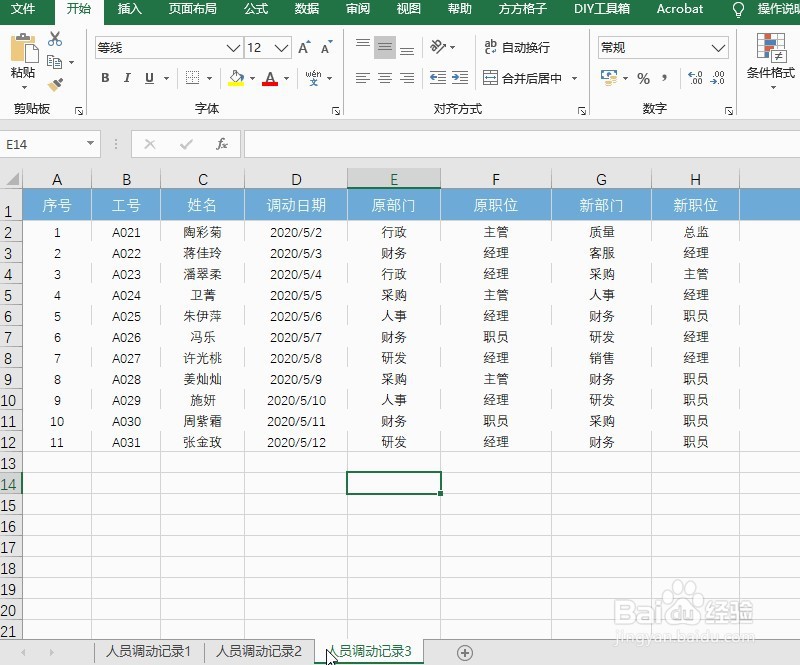Click the fill color bucket icon
The width and height of the screenshot is (800, 665).
tap(238, 78)
